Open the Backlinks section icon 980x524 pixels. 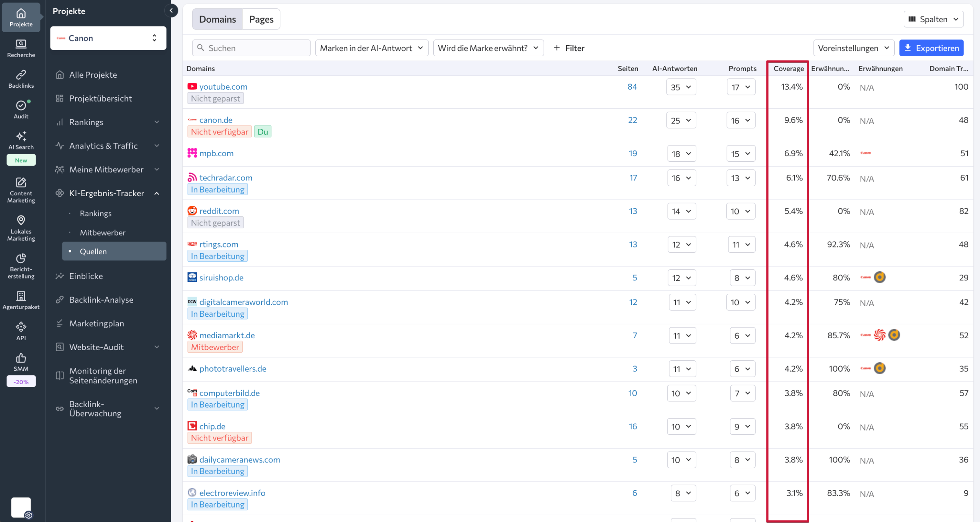point(21,79)
